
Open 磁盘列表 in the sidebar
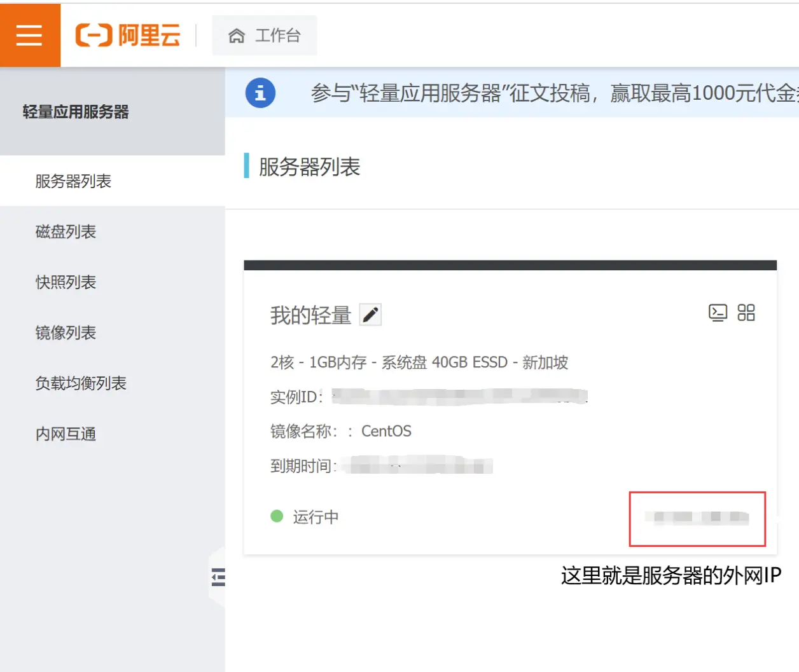click(x=113, y=231)
